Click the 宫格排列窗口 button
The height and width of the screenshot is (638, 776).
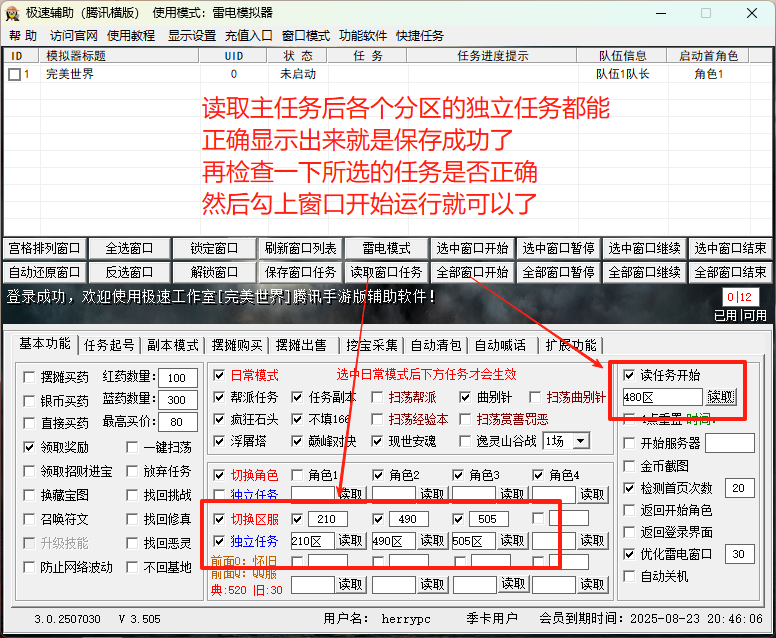click(x=45, y=248)
